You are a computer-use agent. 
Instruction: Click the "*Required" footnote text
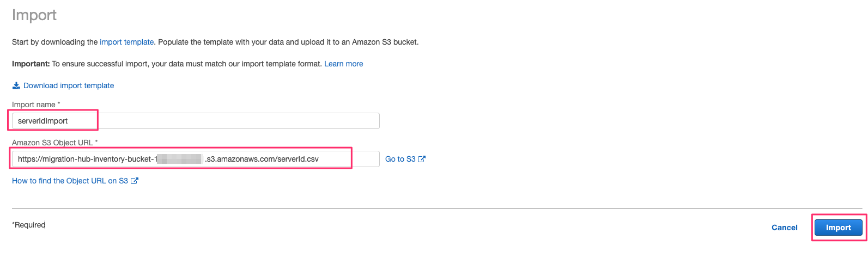click(x=29, y=225)
